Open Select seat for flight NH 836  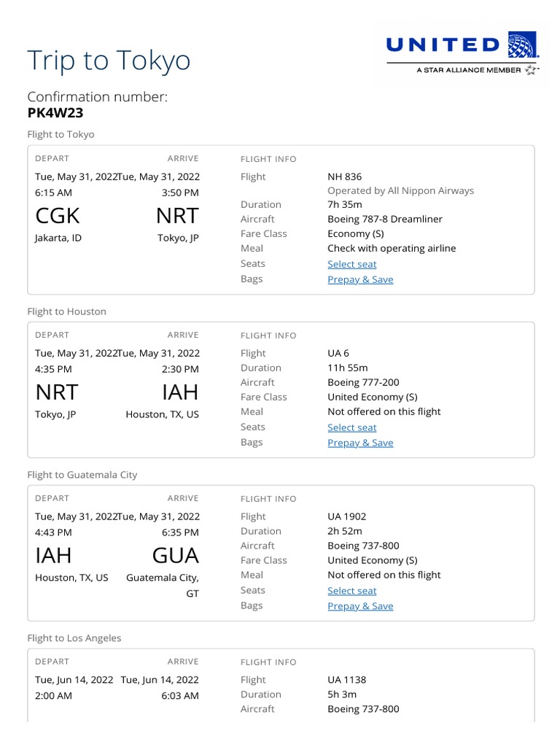[x=352, y=264]
